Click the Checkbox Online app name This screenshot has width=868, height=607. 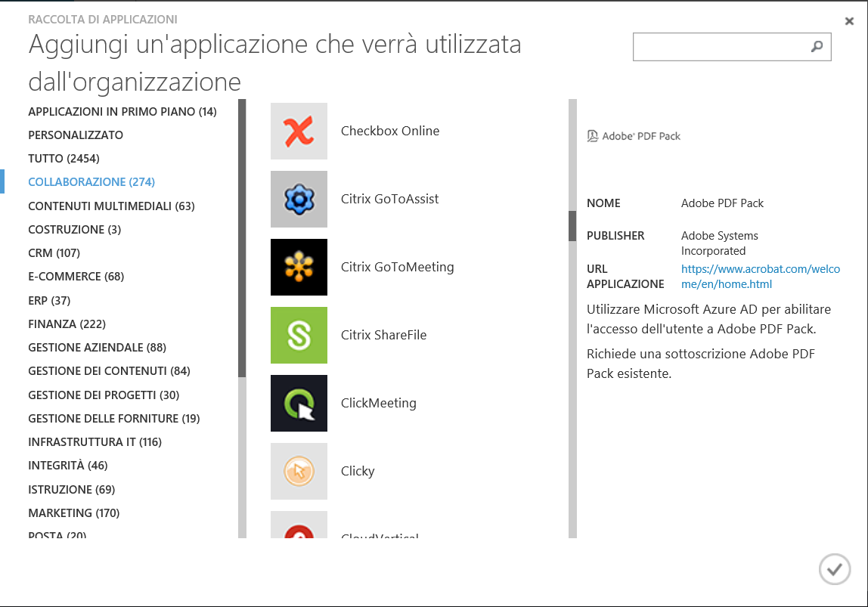coord(390,131)
